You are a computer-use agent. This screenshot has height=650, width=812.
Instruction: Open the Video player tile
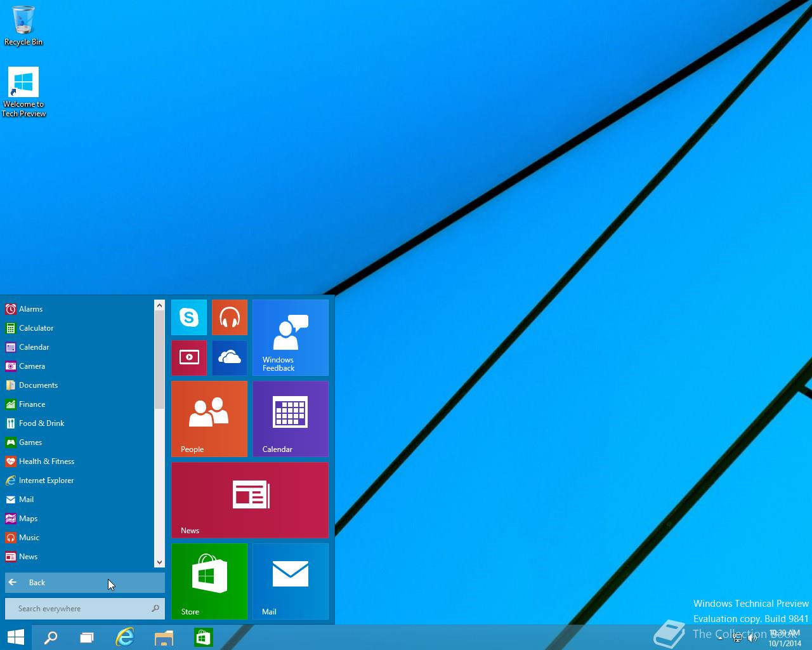(x=189, y=358)
